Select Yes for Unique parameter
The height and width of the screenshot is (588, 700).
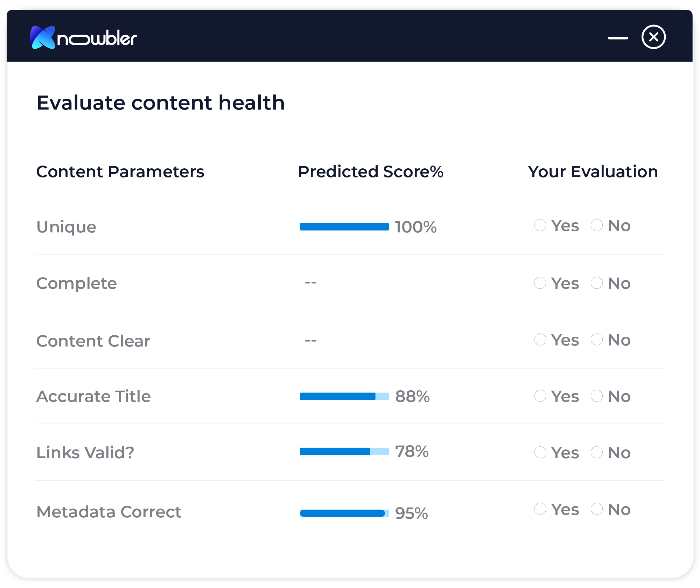pyautogui.click(x=538, y=227)
